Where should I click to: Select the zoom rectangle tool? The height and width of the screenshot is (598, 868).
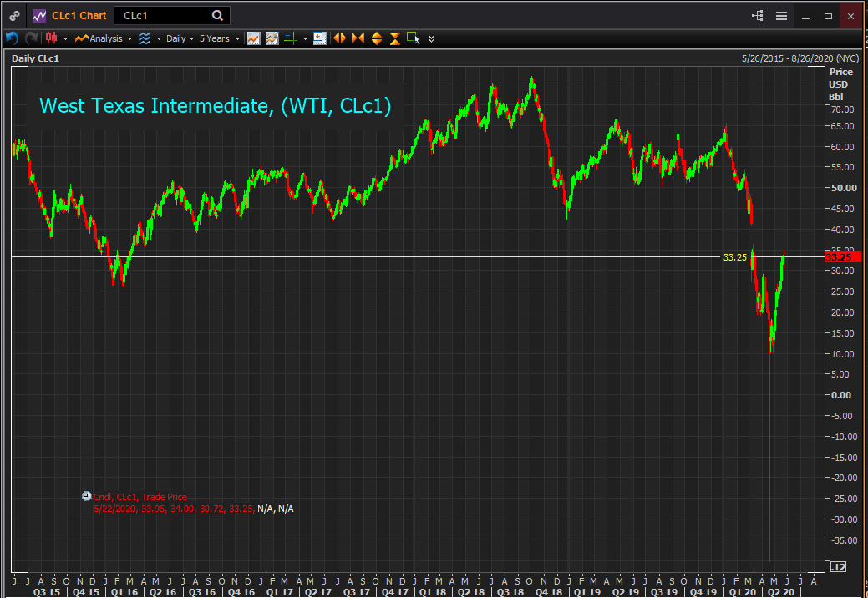click(413, 38)
